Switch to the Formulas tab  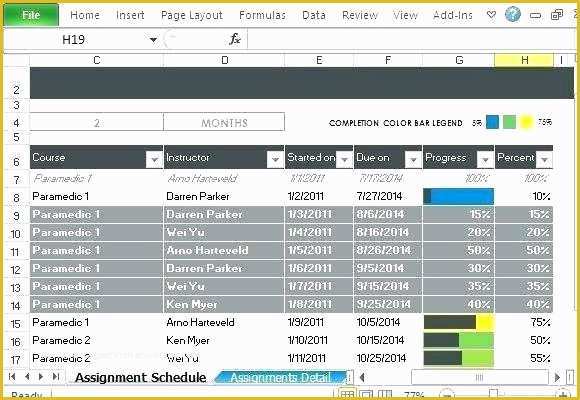(x=262, y=15)
